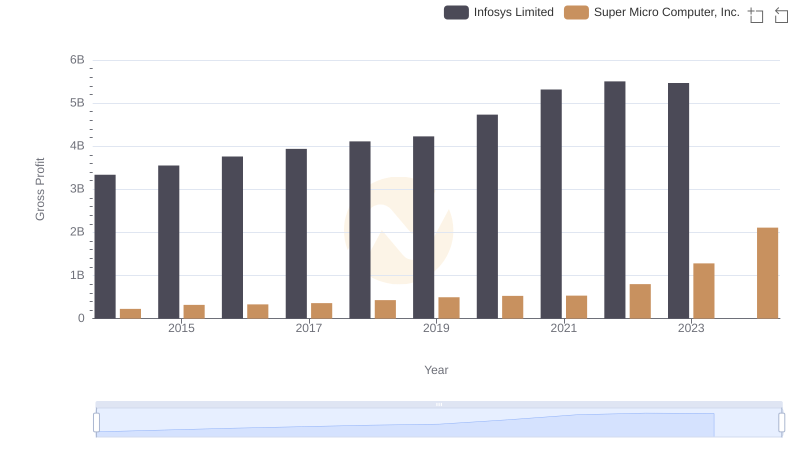Click the Infosys bar for 2019
The image size is (800, 461).
423,227
